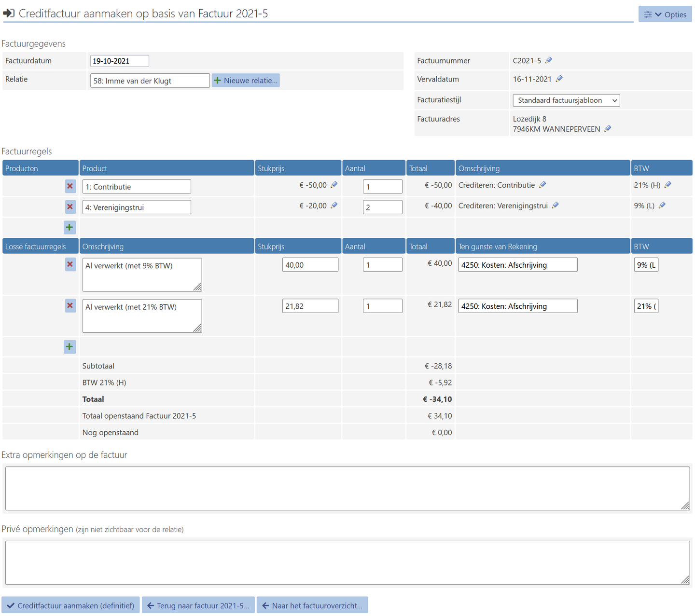Viewport: 695px width, 616px height.
Task: Click Aantal field of 21% BTW loose line
Action: click(x=383, y=306)
